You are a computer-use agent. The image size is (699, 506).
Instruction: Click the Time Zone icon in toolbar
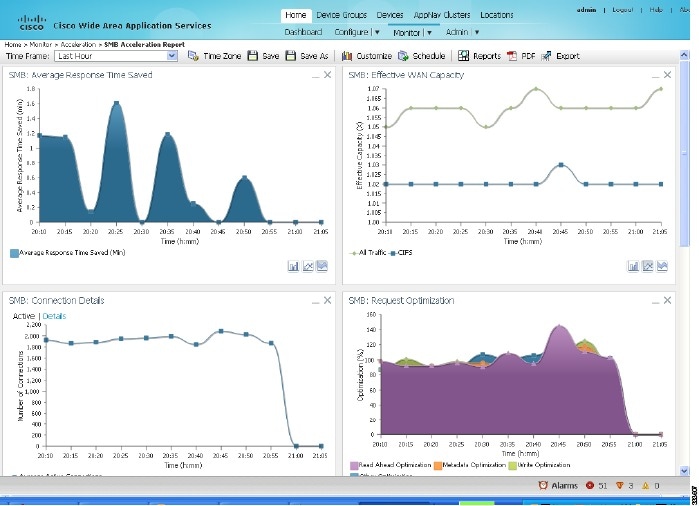(193, 56)
